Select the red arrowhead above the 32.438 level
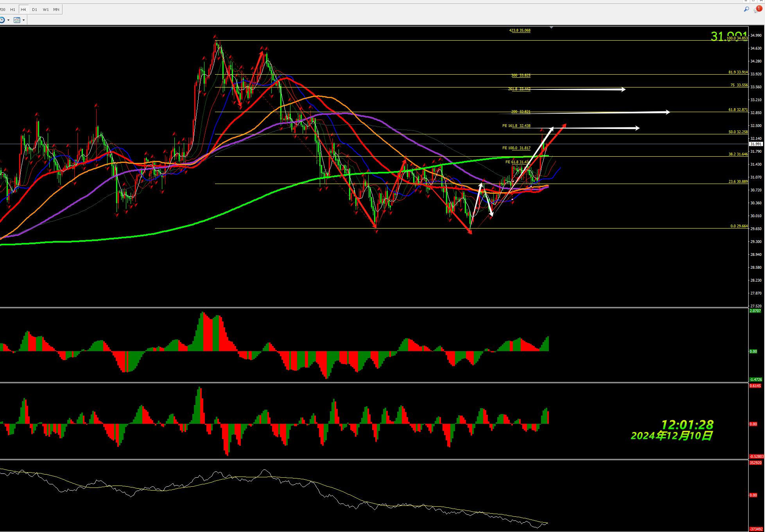 564,125
